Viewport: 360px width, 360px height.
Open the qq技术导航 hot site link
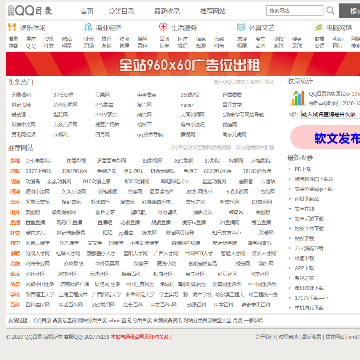[x=150, y=135]
